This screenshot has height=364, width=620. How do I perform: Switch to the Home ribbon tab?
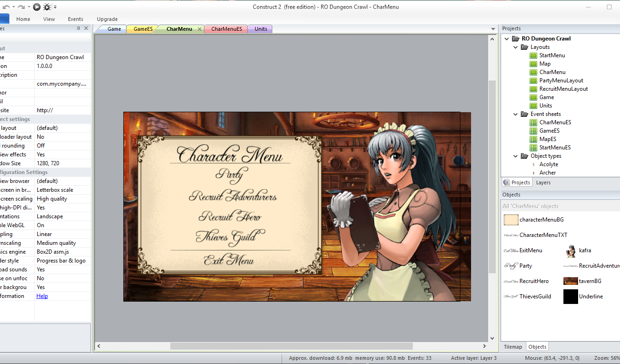tap(23, 19)
